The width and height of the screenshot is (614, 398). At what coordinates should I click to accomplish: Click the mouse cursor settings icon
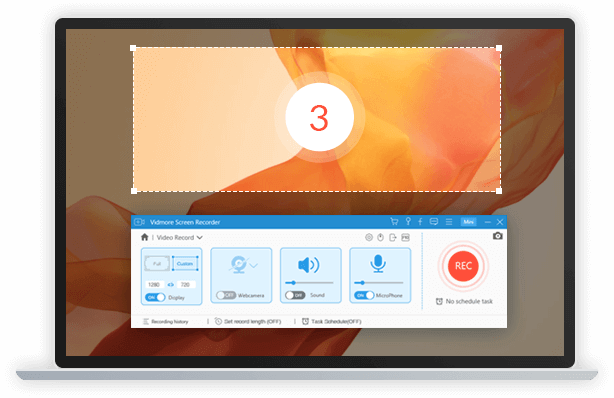pos(380,237)
